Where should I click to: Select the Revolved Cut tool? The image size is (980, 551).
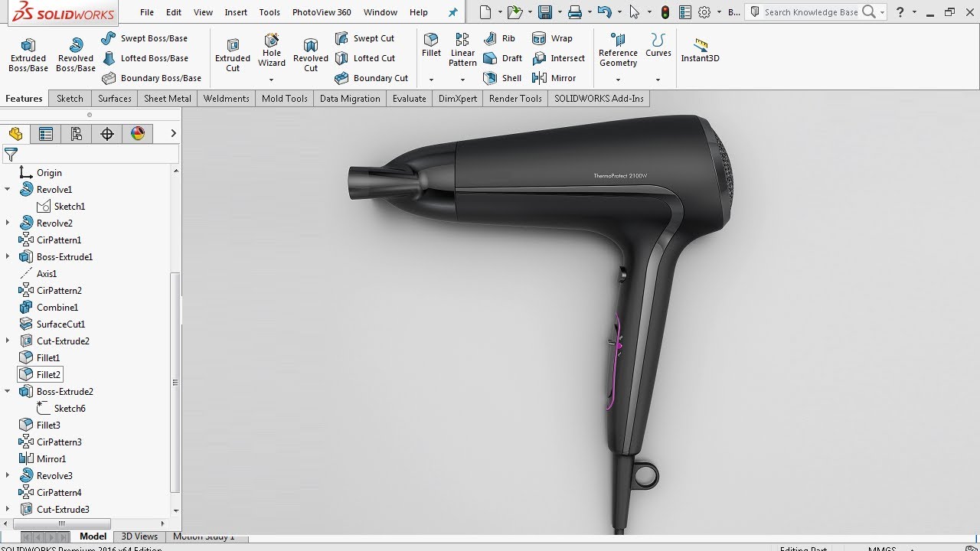pos(311,55)
